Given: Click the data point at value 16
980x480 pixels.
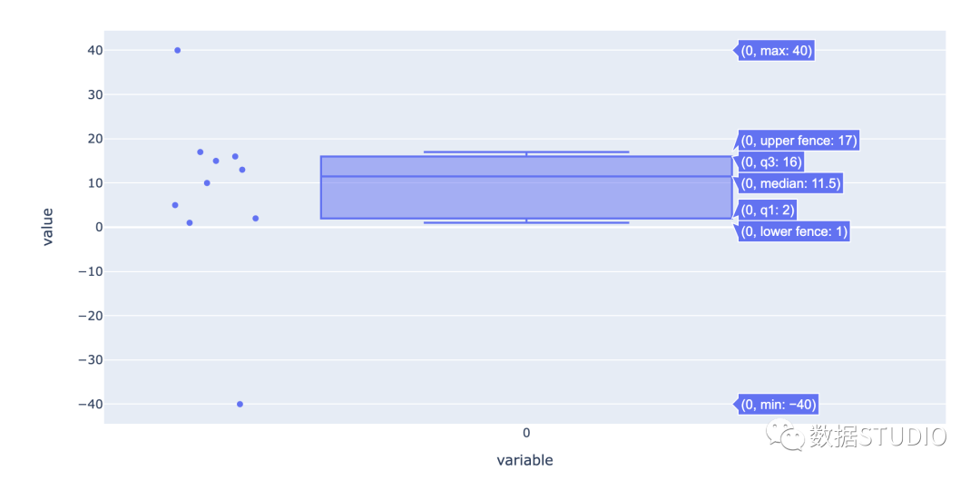Looking at the screenshot, I should [x=236, y=156].
